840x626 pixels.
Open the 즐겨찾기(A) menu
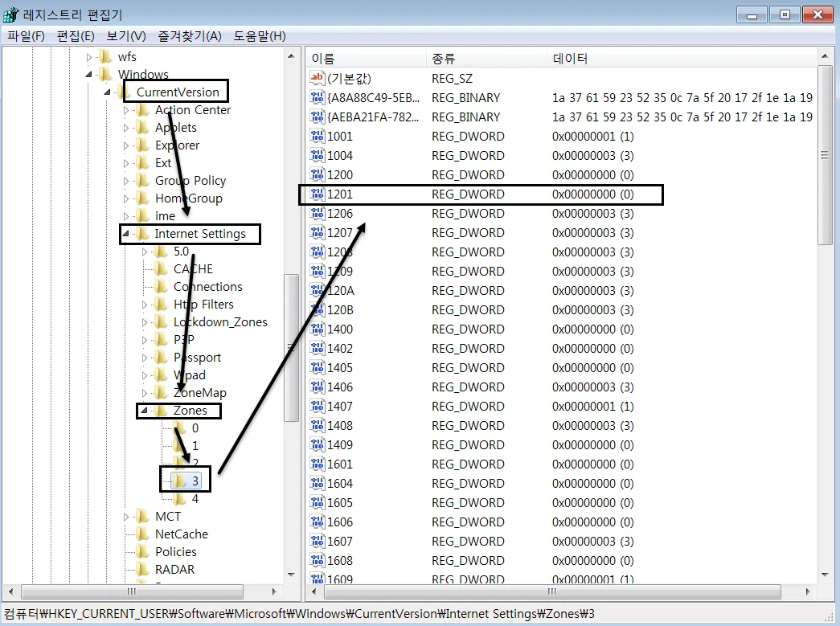point(189,36)
